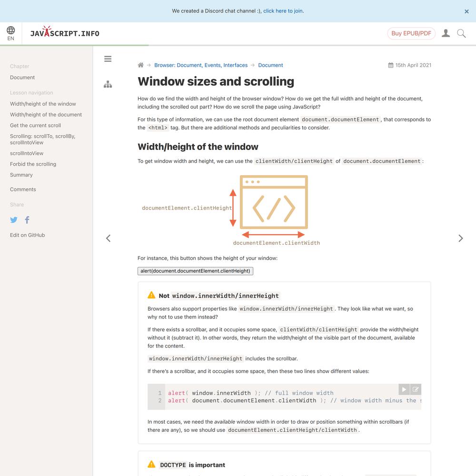Click the user profile icon
The width and height of the screenshot is (476, 476).
point(446,33)
